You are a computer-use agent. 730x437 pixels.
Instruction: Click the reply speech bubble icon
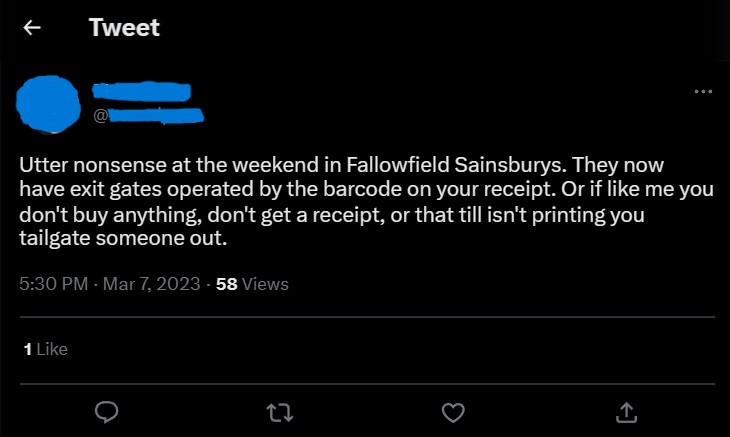pyautogui.click(x=107, y=412)
